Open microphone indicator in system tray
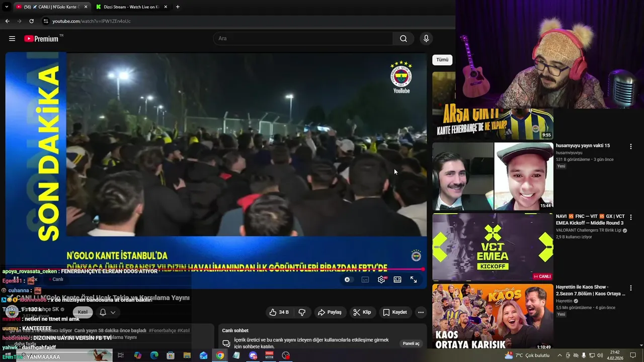 tap(584, 355)
